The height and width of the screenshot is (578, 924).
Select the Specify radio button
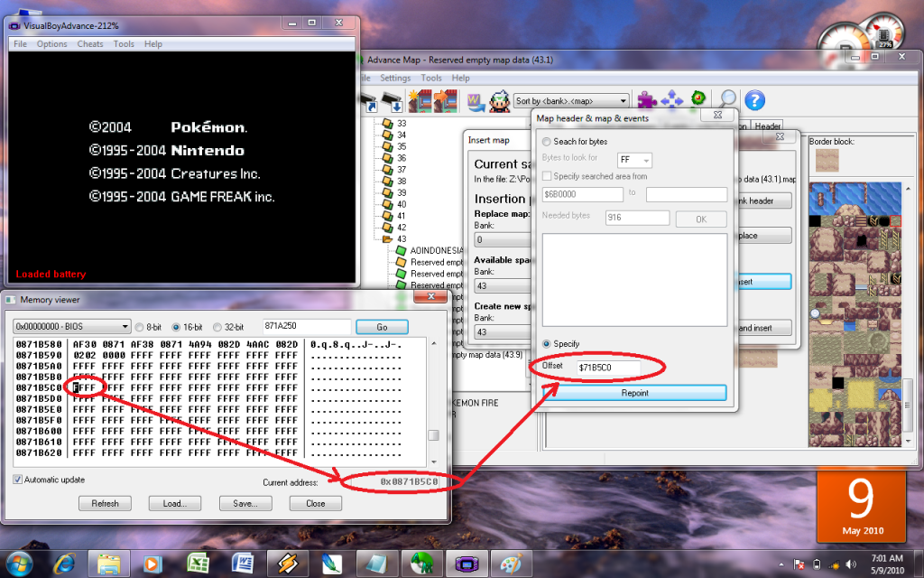tap(547, 344)
